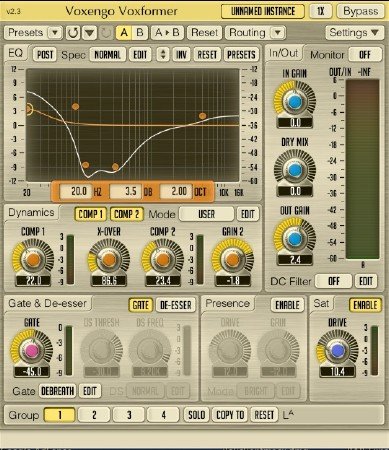Open the Presets dropdown arrow
389x450 pixels.
pyautogui.click(x=55, y=33)
